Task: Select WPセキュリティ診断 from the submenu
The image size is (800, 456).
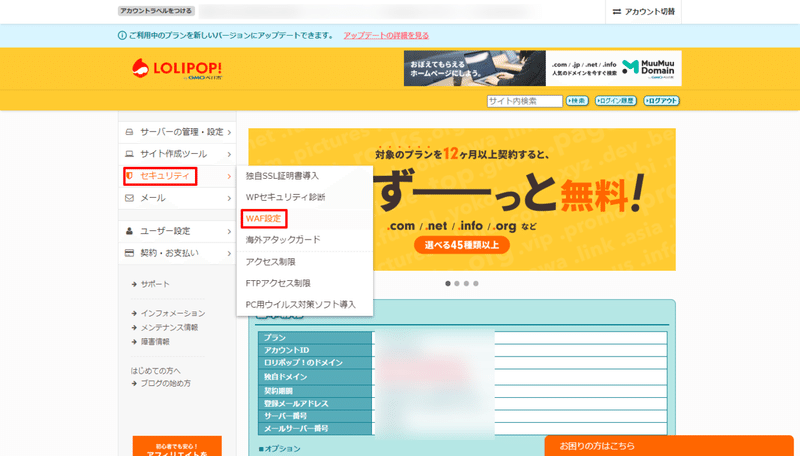Action: (x=285, y=197)
